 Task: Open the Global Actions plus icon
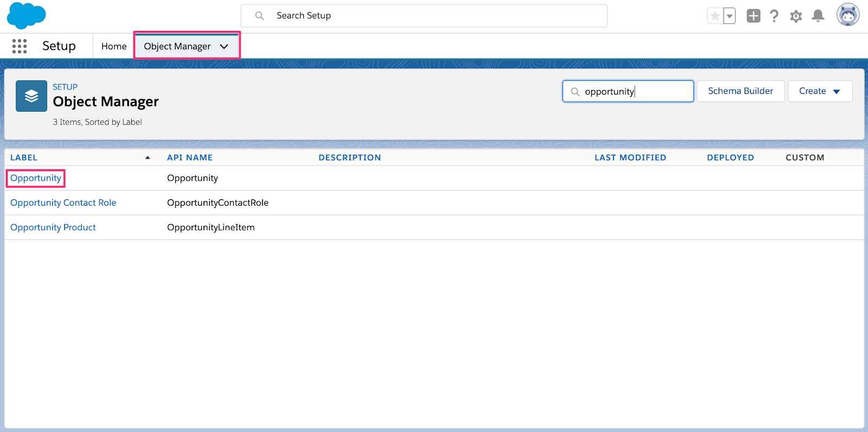(x=754, y=16)
